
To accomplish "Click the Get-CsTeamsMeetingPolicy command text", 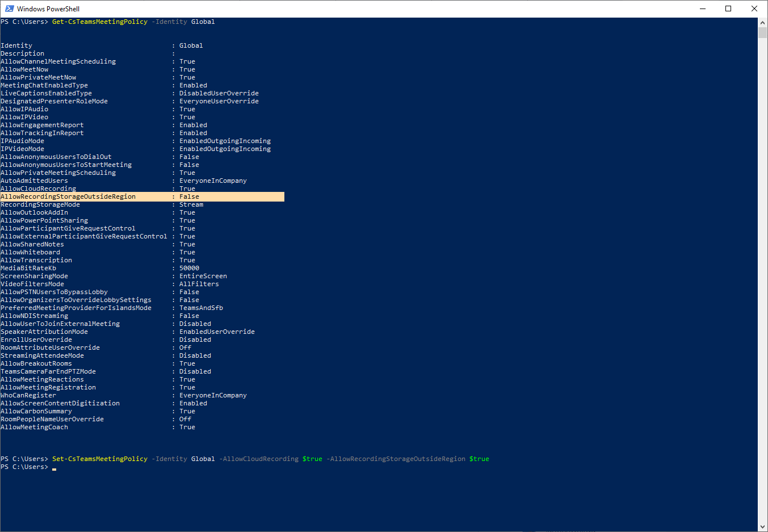I will [x=100, y=22].
